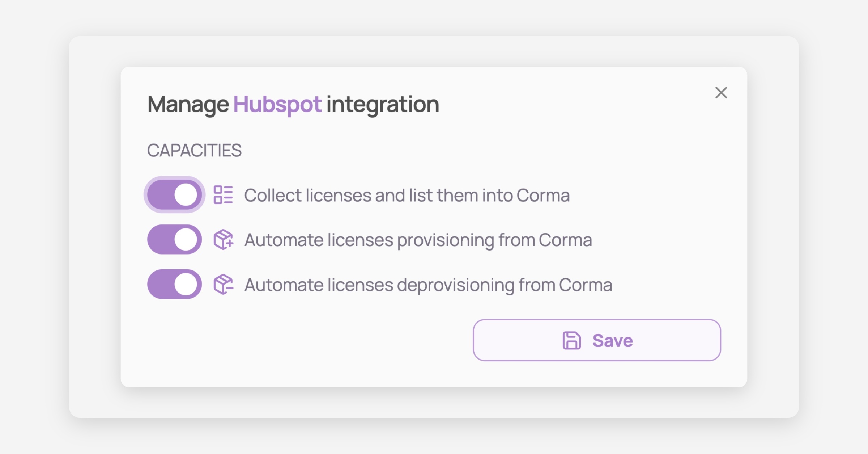The height and width of the screenshot is (454, 868).
Task: Click the box-plus provisioning icon
Action: click(x=223, y=240)
